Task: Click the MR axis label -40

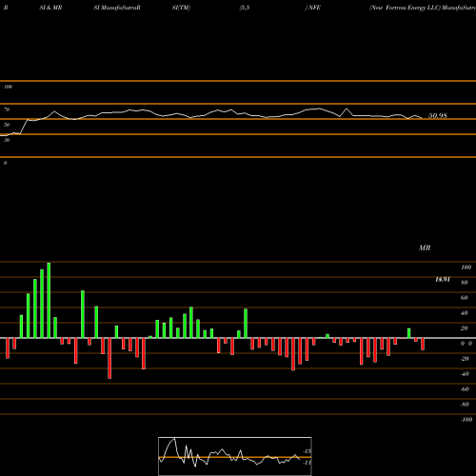Action: click(x=465, y=374)
